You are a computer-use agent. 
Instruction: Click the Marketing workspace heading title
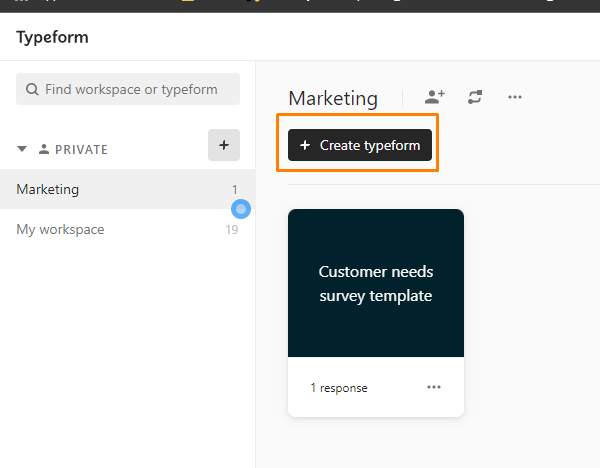333,98
